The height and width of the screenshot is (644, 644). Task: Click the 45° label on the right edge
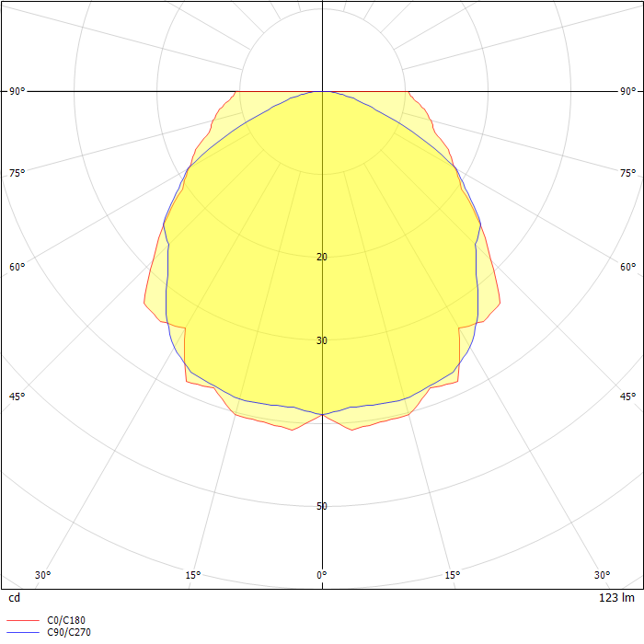(628, 397)
